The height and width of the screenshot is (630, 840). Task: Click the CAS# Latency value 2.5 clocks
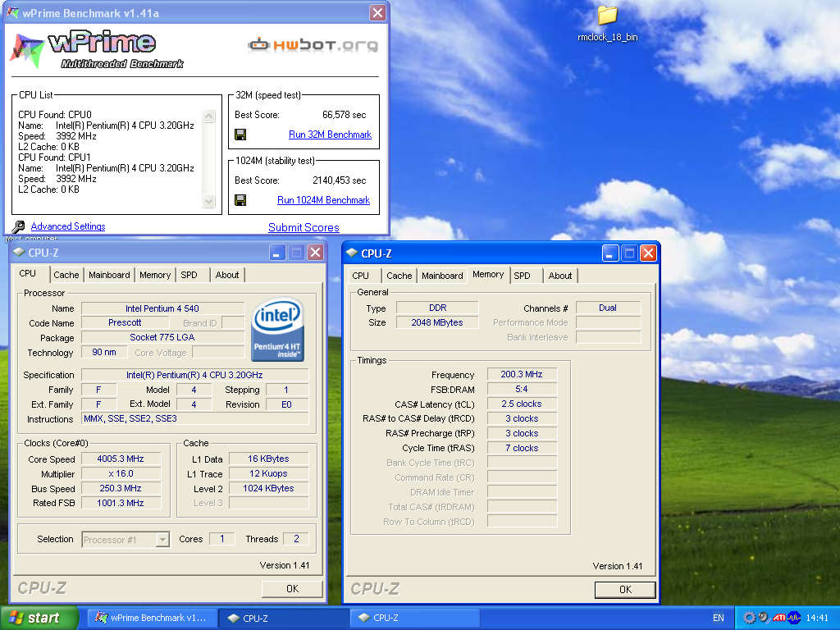(x=522, y=404)
